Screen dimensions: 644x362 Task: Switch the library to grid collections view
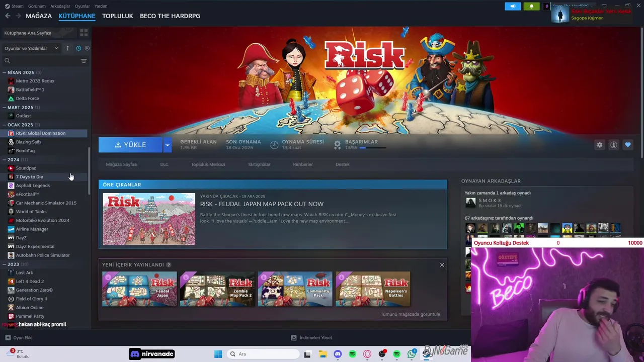point(84,33)
